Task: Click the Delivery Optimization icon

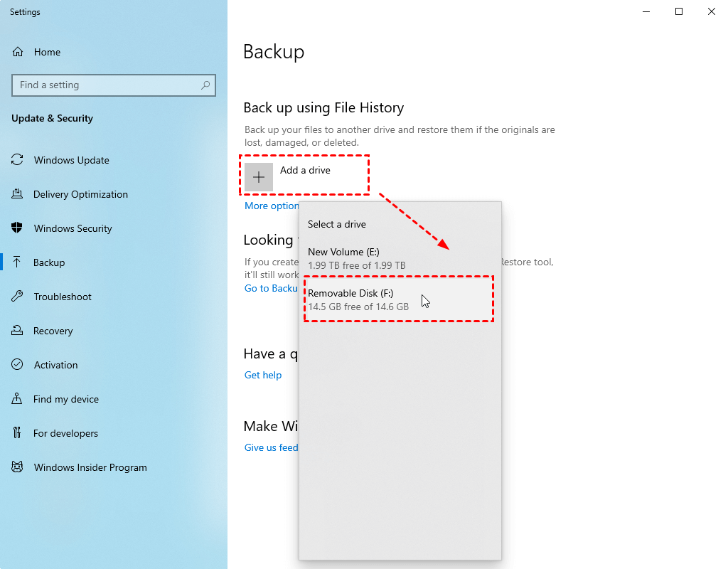Action: point(18,194)
